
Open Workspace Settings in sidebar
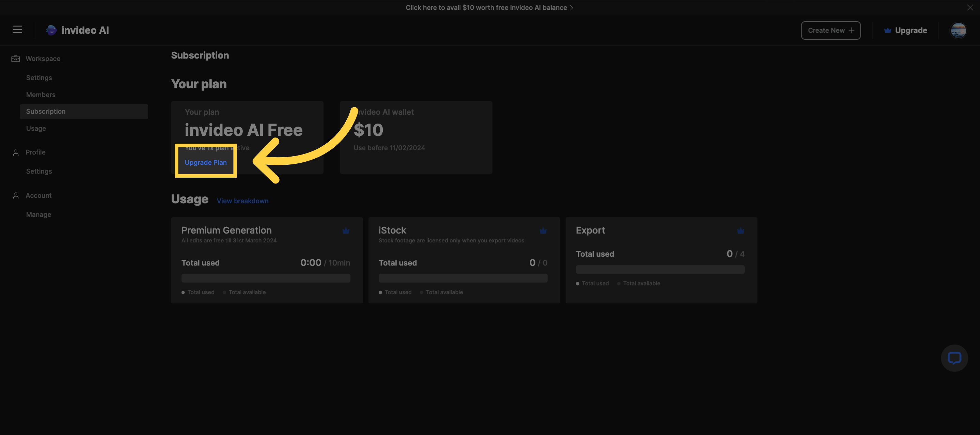point(39,78)
